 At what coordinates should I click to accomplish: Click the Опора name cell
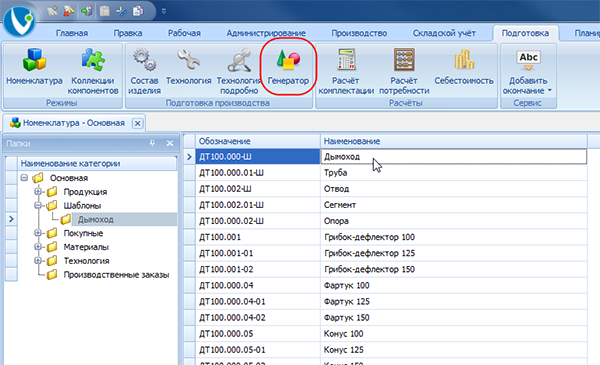(454, 221)
